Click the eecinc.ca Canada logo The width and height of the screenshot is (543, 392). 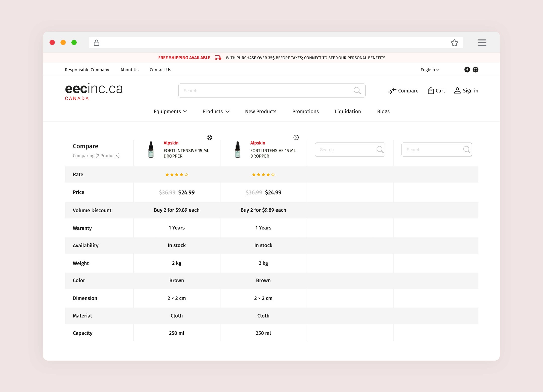tap(94, 91)
